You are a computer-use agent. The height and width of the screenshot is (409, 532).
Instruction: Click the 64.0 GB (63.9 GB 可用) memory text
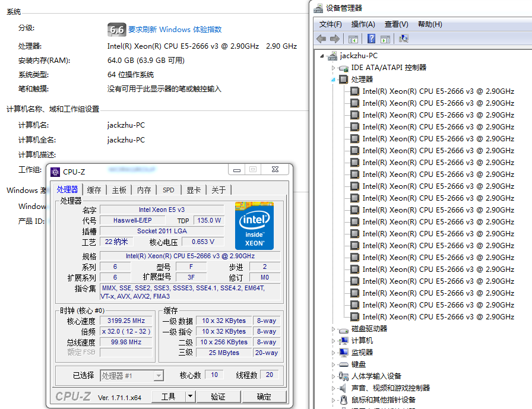click(x=146, y=61)
